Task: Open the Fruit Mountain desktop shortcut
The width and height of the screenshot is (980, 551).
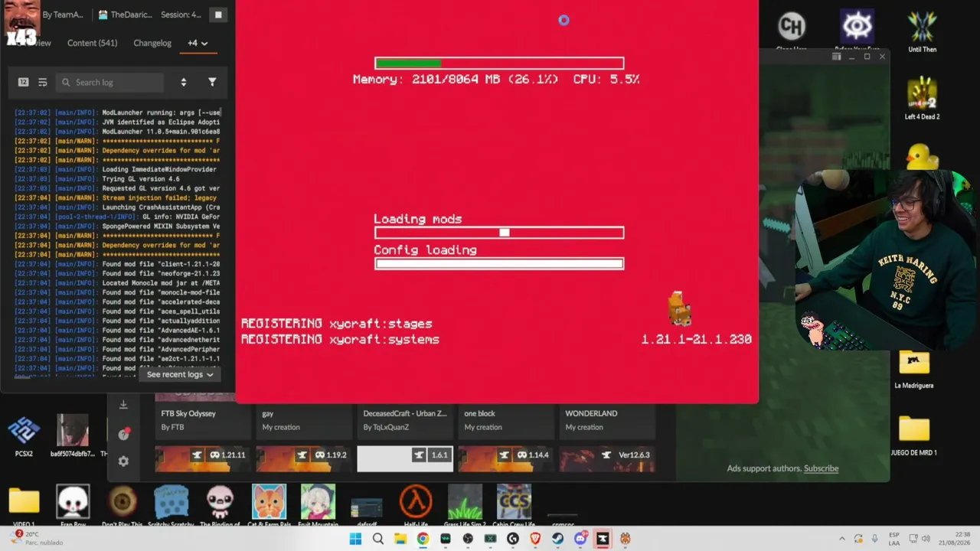Action: click(x=318, y=505)
